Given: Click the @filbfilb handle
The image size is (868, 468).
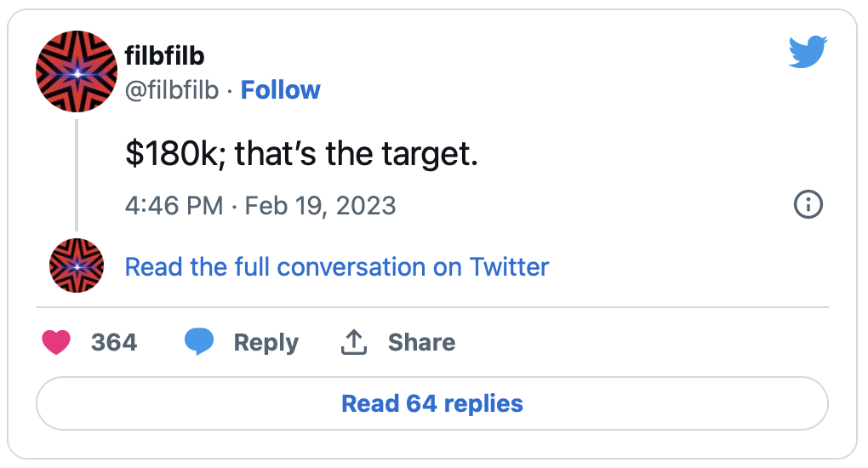Looking at the screenshot, I should click(x=172, y=90).
